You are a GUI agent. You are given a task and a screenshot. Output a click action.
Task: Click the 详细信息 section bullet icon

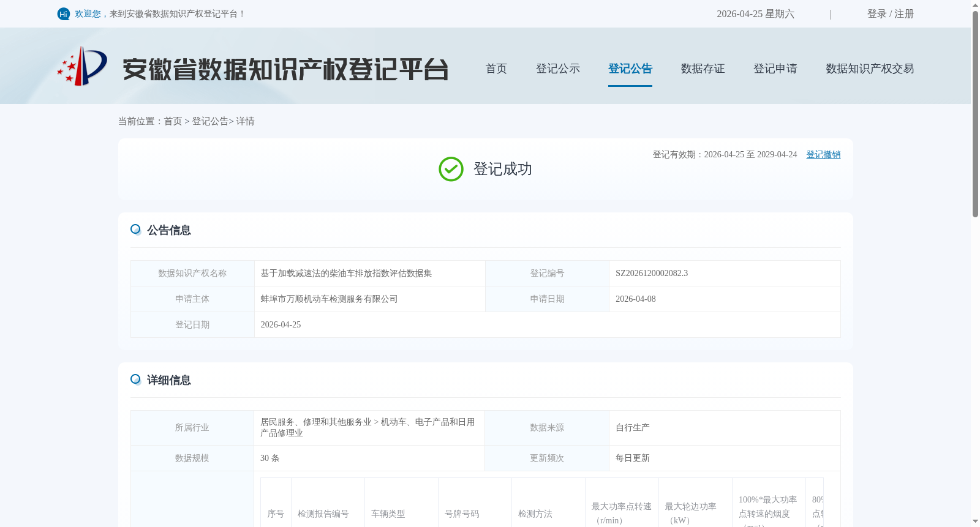pyautogui.click(x=135, y=379)
